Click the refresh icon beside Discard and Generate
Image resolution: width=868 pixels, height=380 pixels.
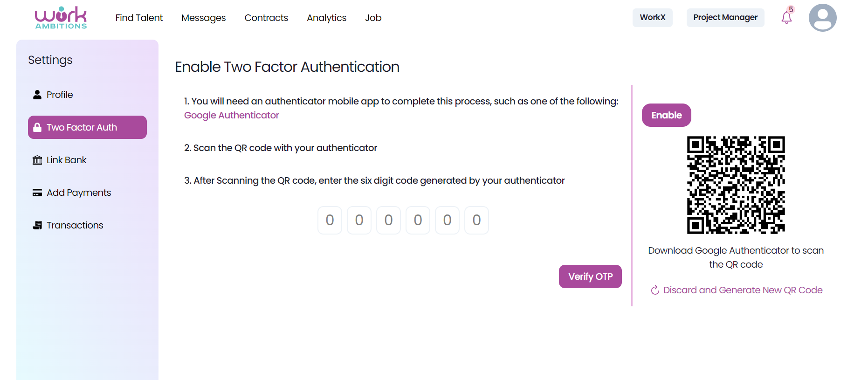pos(655,290)
